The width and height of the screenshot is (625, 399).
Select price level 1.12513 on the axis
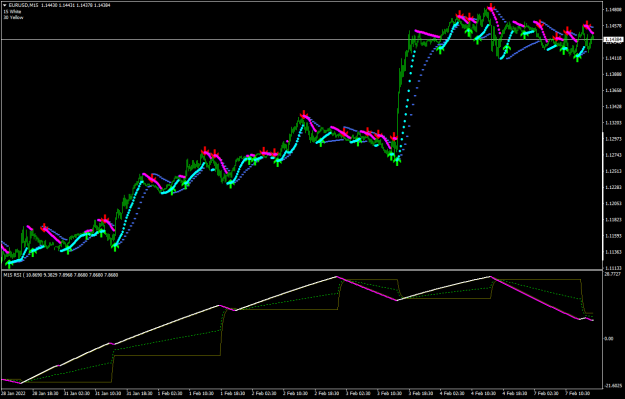click(x=613, y=171)
